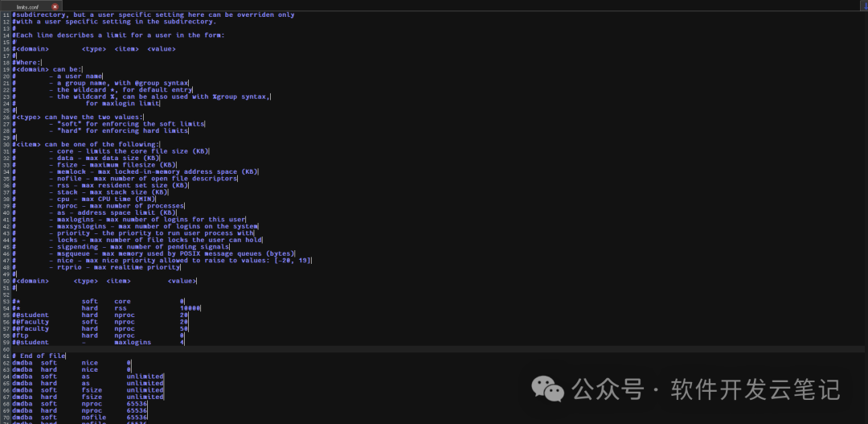Click the '#* soft core 0' example line
This screenshot has height=424, width=868.
pos(98,302)
